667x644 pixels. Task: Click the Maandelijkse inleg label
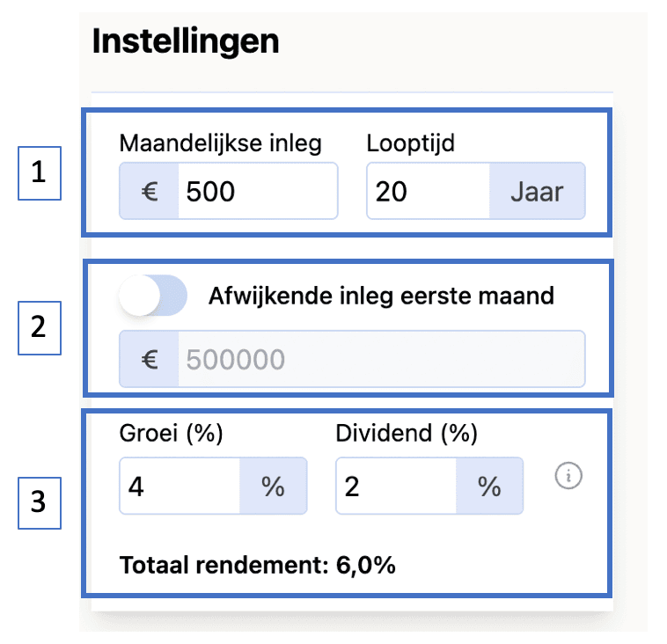[220, 143]
